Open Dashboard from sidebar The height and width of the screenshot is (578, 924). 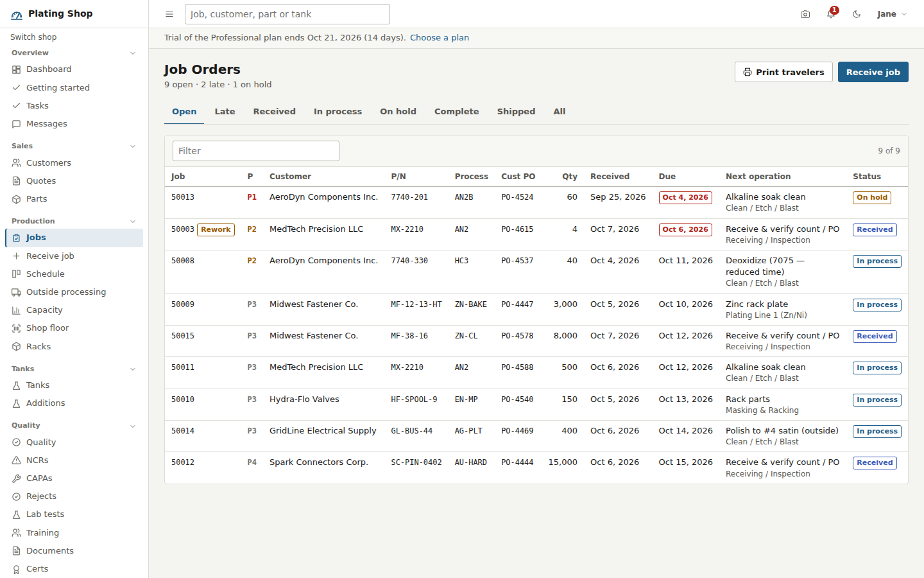[x=74, y=69]
